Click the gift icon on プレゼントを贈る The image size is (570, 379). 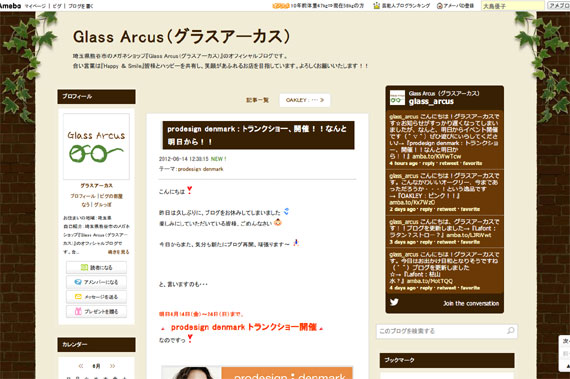[x=78, y=311]
